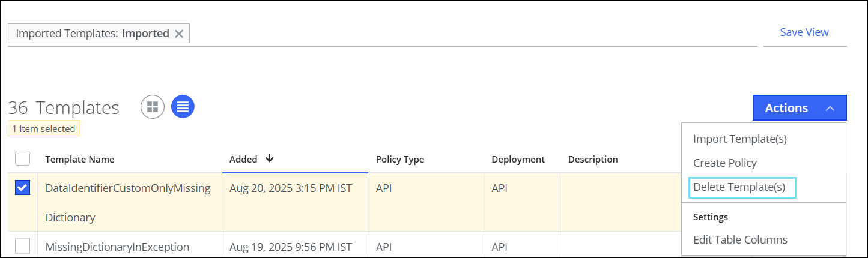
Task: Sort by Template Name column header
Action: click(79, 160)
